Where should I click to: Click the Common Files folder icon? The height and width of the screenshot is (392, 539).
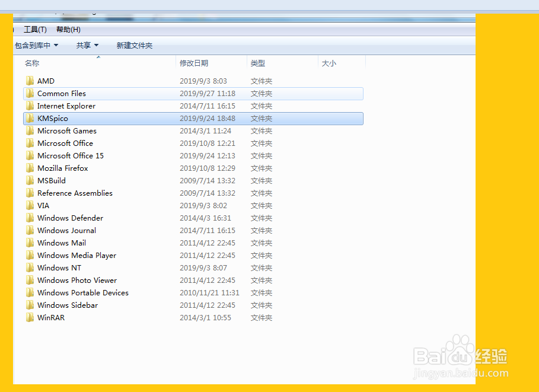[30, 93]
